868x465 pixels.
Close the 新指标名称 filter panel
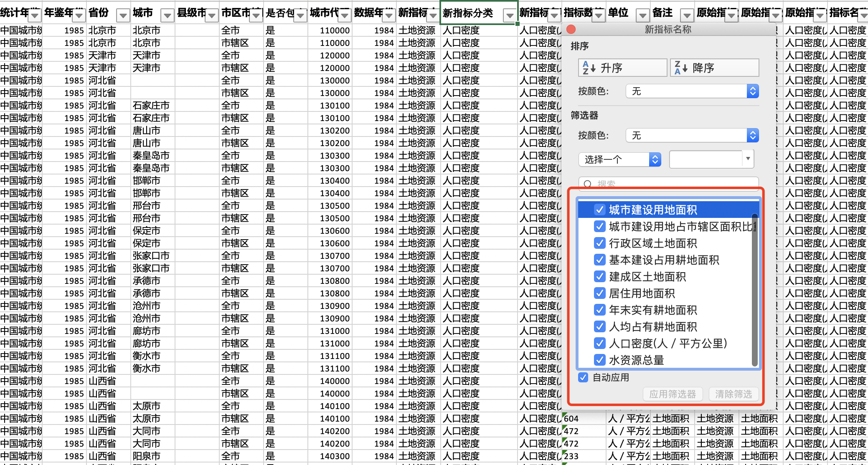[571, 29]
